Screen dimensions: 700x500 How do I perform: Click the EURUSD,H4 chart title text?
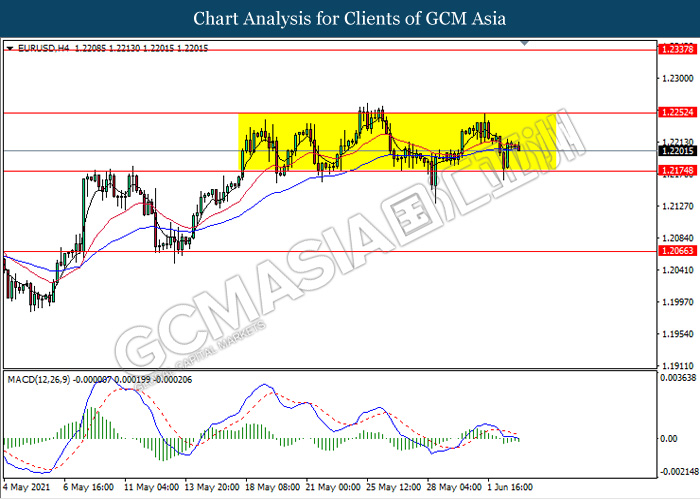point(44,48)
